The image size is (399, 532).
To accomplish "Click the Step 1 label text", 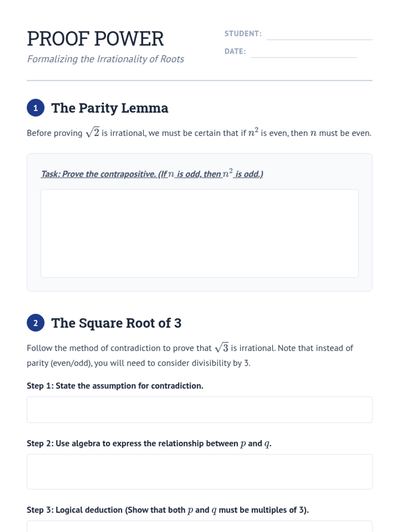I will (115, 386).
